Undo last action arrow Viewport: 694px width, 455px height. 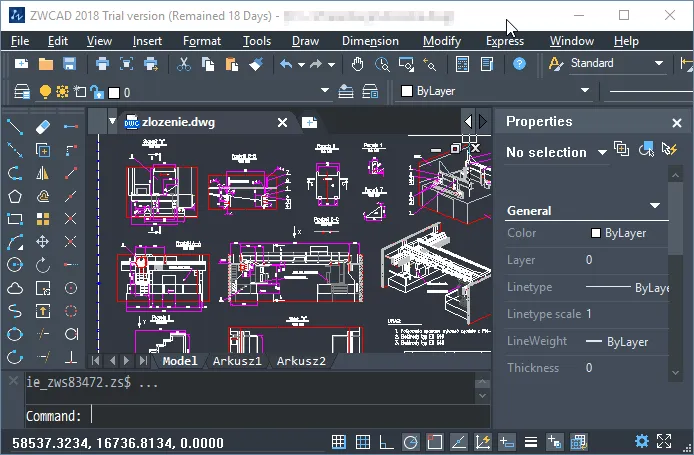point(286,64)
